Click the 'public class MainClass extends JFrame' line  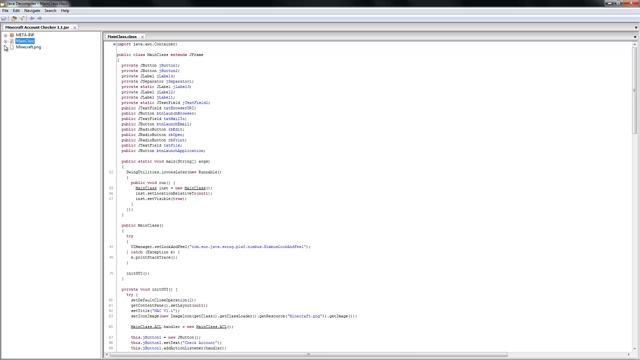click(160, 55)
